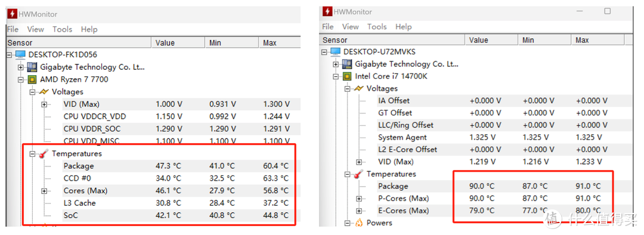Open the left window's Tools menu
Image resolution: width=644 pixels, height=235 pixels.
[63, 29]
